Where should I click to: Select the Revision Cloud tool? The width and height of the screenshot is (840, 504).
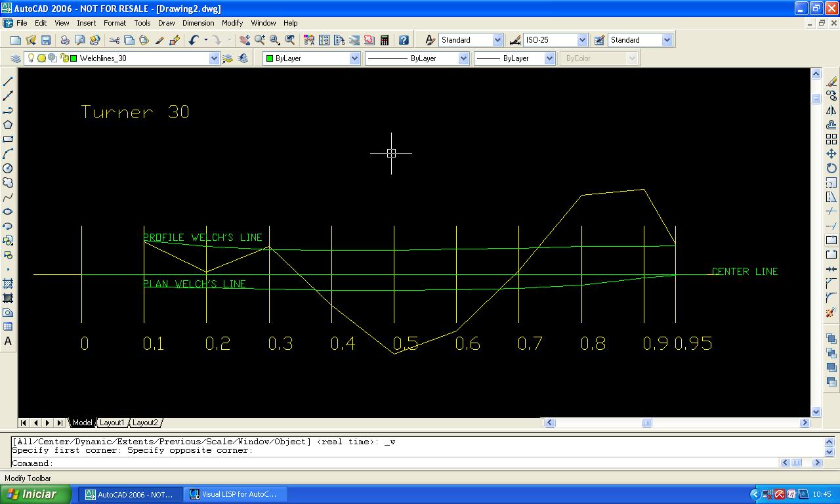[x=8, y=182]
